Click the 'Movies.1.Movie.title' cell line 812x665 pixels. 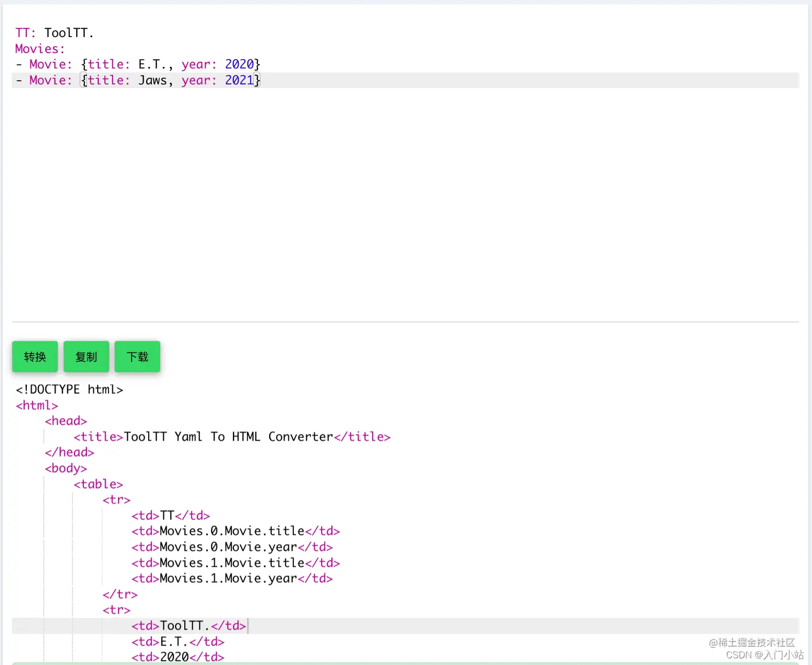(236, 563)
